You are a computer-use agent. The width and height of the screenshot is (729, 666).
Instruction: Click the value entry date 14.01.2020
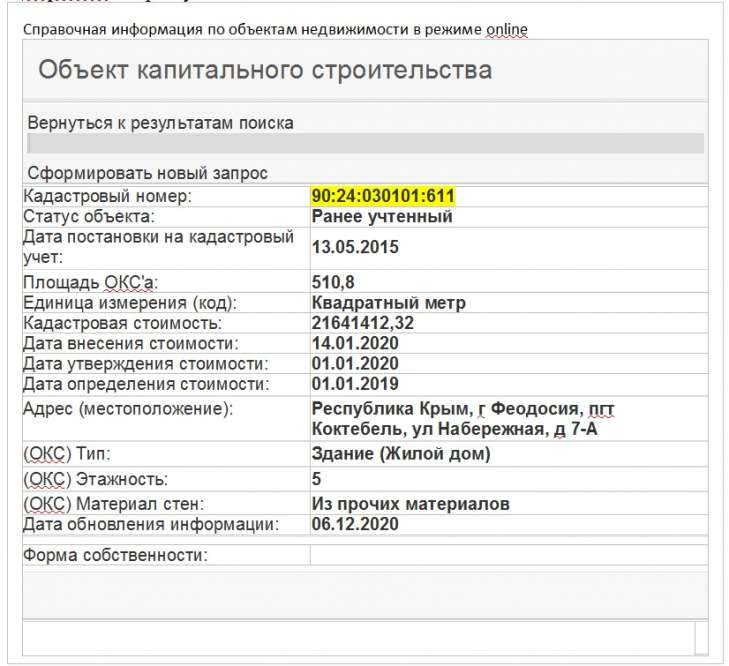[x=355, y=343]
